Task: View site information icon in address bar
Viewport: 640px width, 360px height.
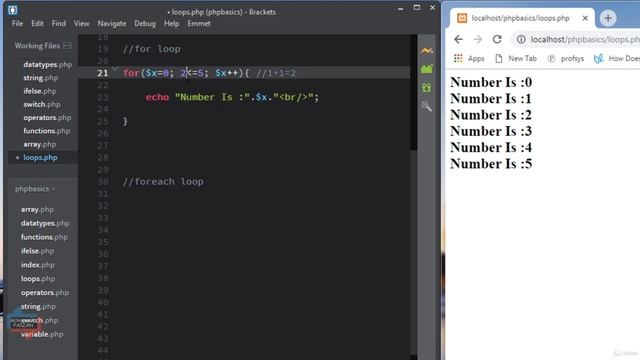Action: pos(521,39)
